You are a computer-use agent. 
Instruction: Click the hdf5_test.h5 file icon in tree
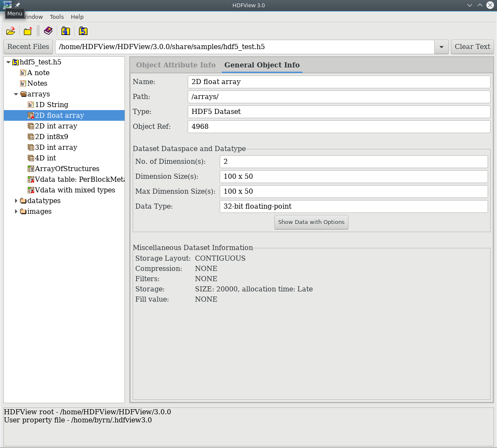click(15, 62)
